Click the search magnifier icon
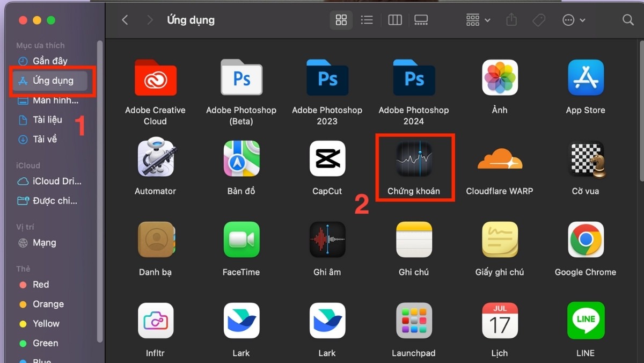 click(x=628, y=20)
